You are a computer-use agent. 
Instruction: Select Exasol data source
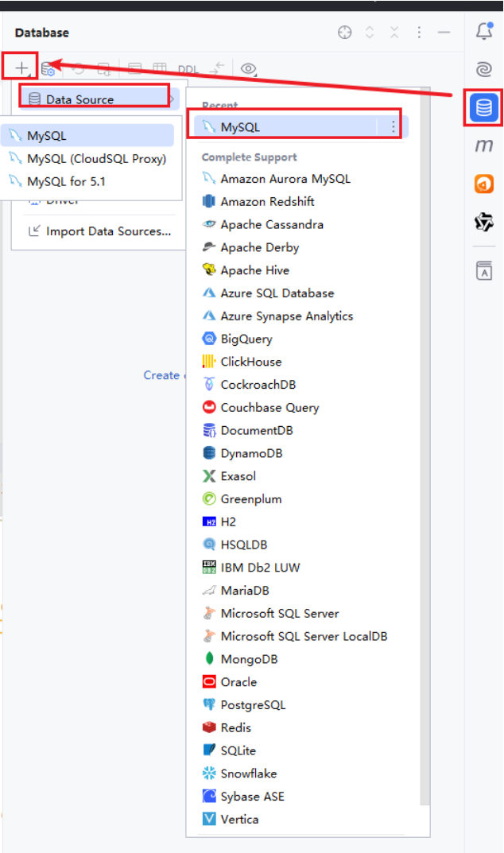[229, 475]
